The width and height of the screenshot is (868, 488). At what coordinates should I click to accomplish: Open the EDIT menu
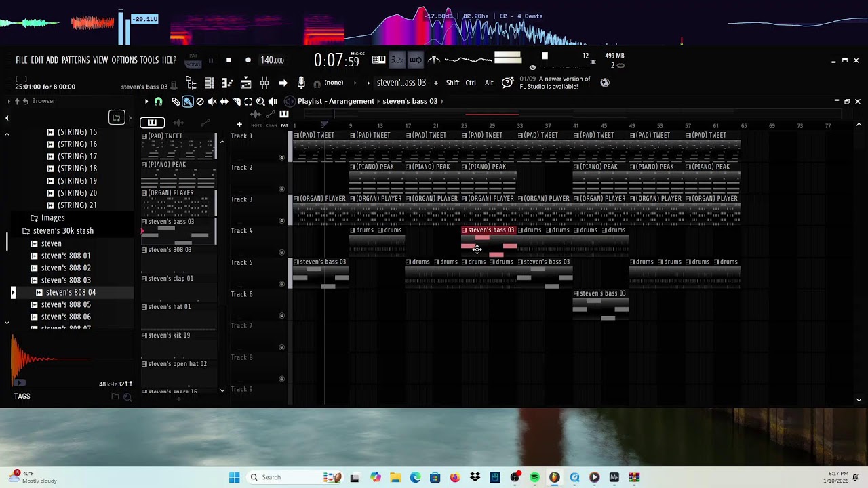point(37,60)
